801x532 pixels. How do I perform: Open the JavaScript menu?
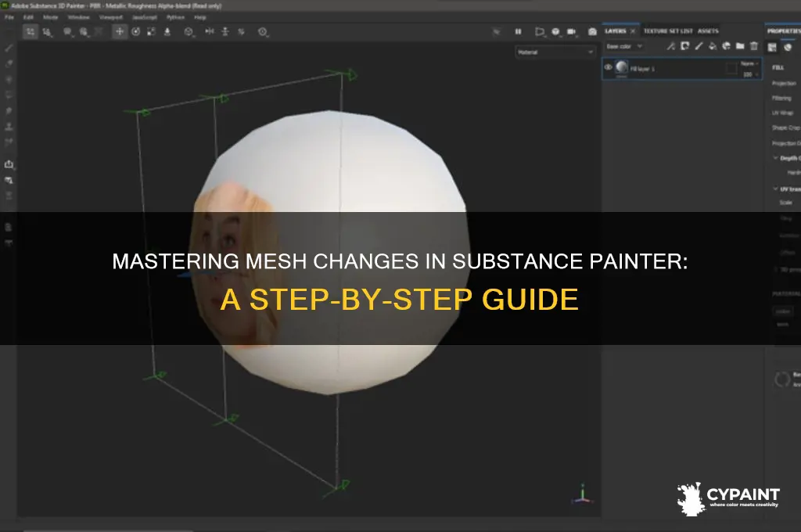pyautogui.click(x=145, y=17)
